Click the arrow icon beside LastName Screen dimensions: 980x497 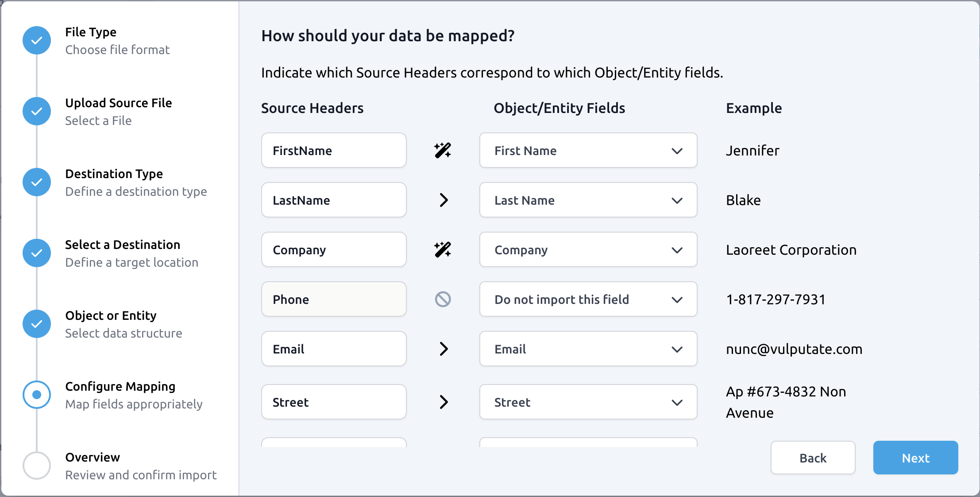click(x=444, y=200)
